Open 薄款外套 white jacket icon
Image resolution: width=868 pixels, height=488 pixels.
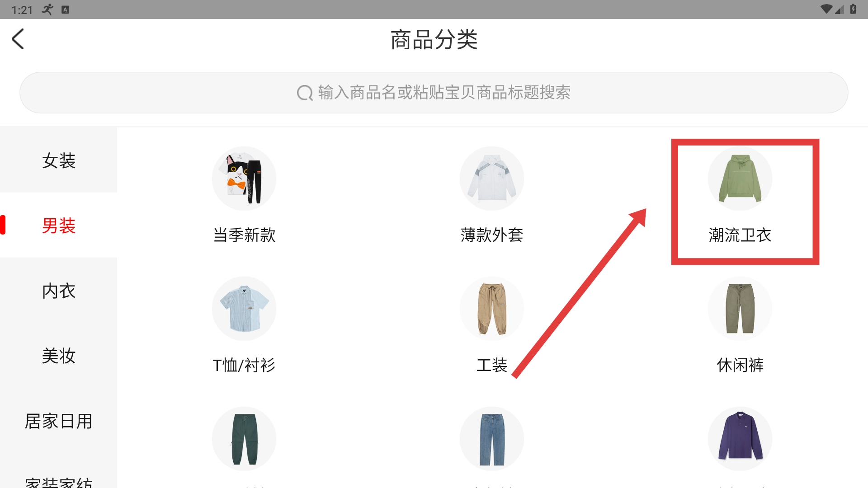(x=492, y=178)
